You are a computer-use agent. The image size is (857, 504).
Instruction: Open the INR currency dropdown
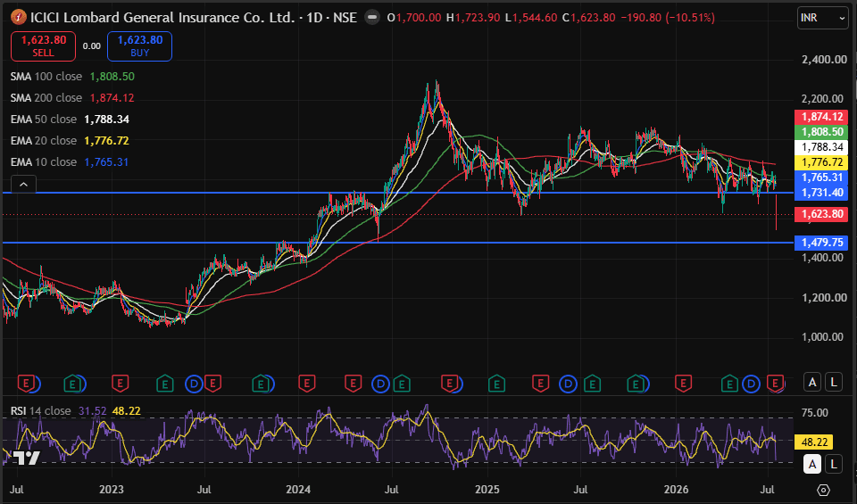[x=822, y=18]
